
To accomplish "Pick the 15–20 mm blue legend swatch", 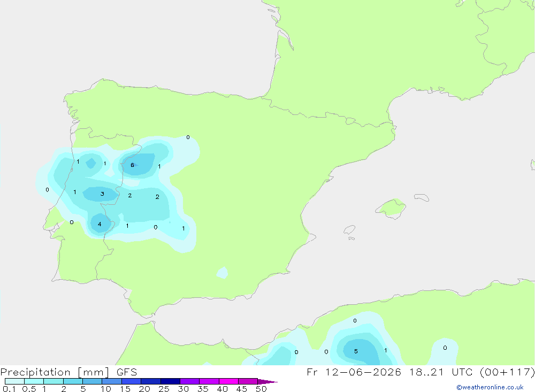I will point(132,381).
